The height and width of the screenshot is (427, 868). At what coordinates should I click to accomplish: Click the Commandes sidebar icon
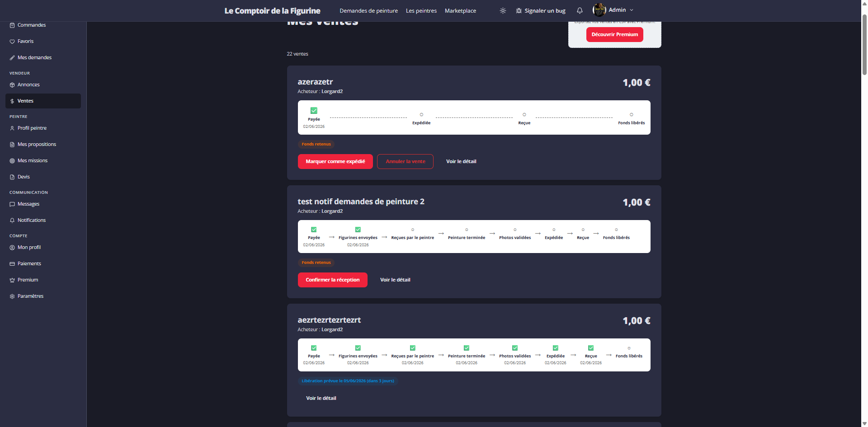[x=12, y=25]
